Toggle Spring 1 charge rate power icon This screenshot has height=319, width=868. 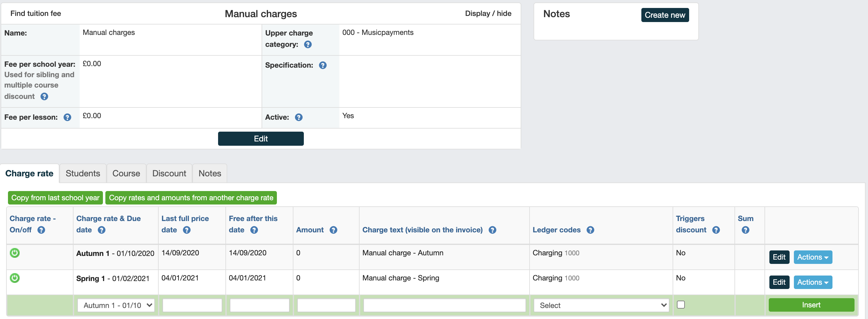pos(14,278)
